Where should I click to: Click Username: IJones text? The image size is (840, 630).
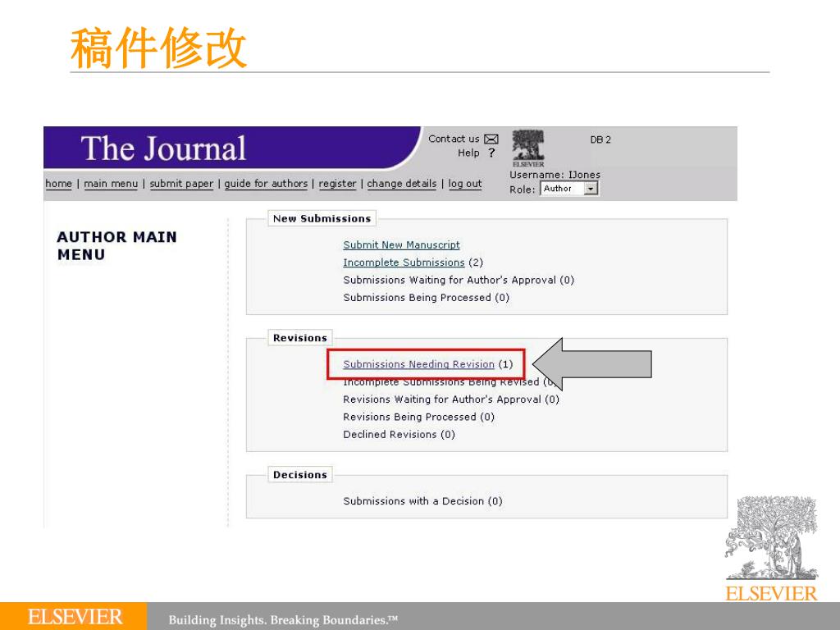coord(555,175)
